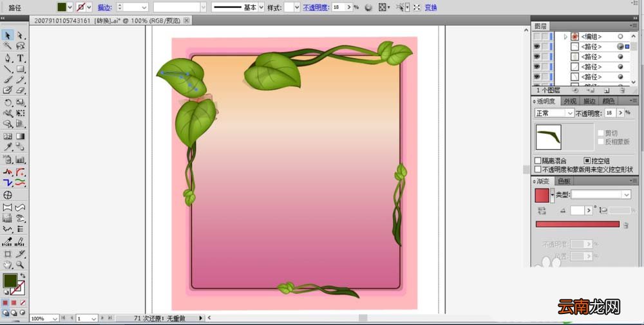644x325 pixels.
Task: Open the 正常 blend mode dropdown
Action: click(x=554, y=113)
